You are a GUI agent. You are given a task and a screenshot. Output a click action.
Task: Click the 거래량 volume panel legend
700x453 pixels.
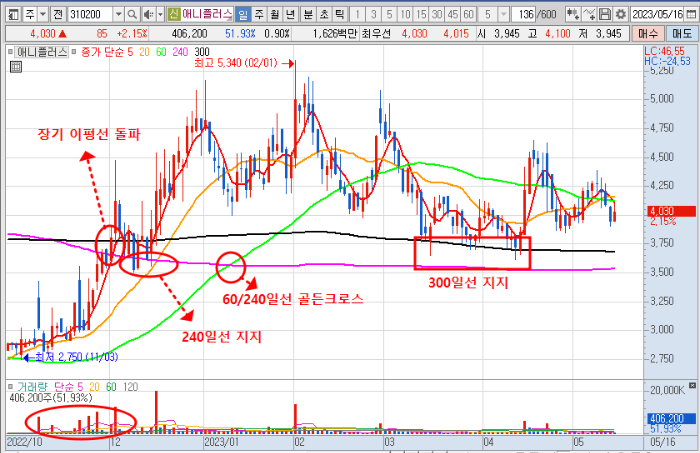coord(32,387)
